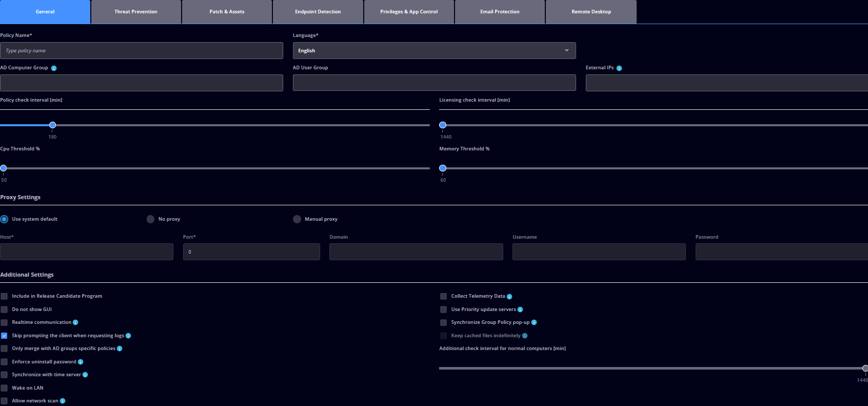Click the proxy Username field

[x=599, y=252]
